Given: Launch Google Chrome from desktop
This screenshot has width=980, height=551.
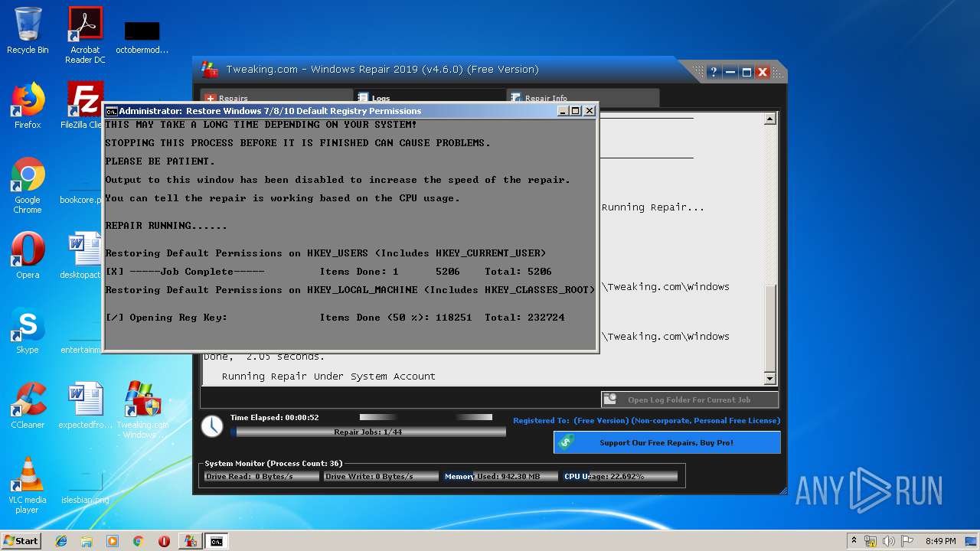Looking at the screenshot, I should click(28, 185).
